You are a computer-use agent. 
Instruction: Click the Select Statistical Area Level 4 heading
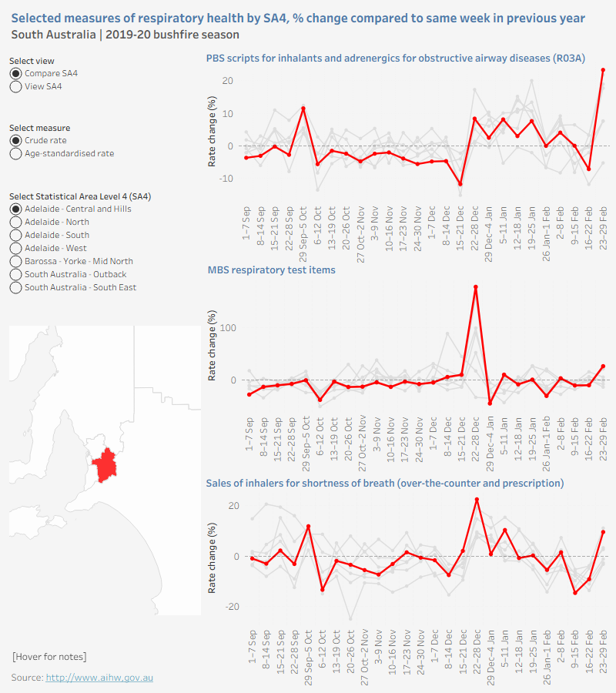[x=80, y=196]
